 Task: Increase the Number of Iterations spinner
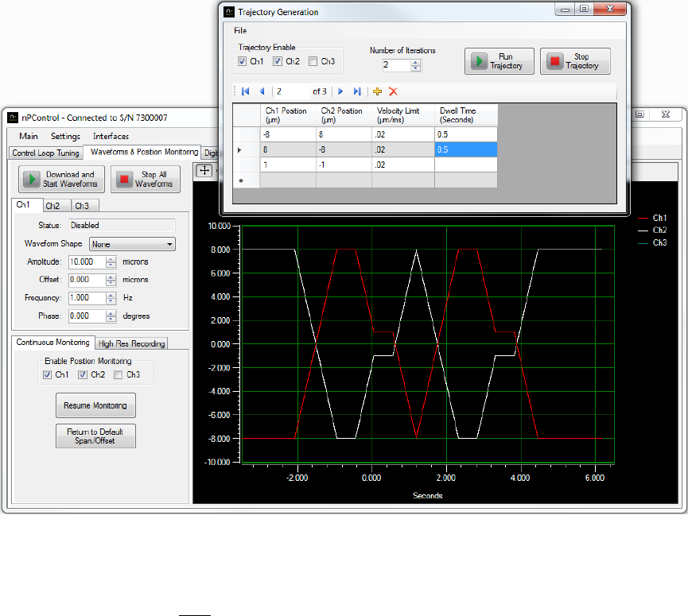pos(416,62)
